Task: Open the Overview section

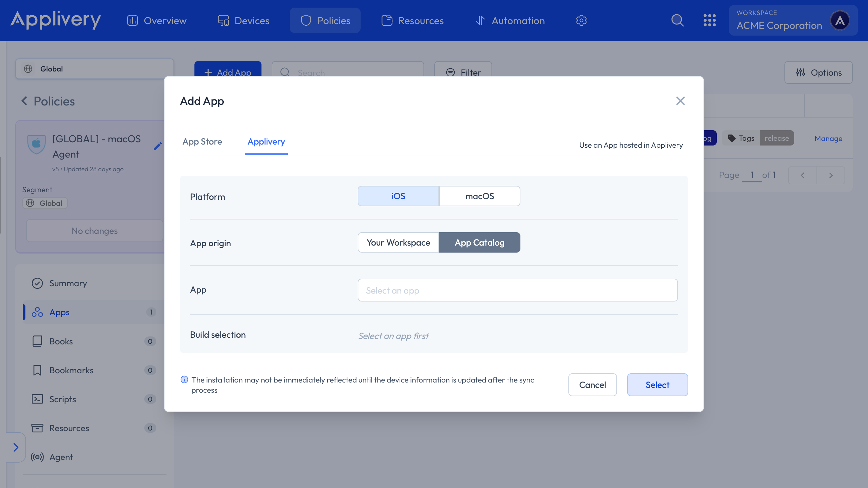Action: tap(157, 21)
